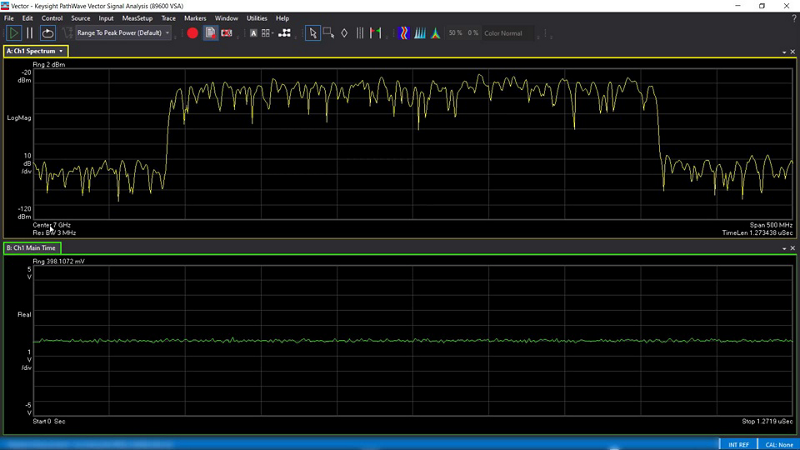Screen dimensions: 800x450
Task: Click the constellation dots toolbar icon
Action: click(285, 33)
